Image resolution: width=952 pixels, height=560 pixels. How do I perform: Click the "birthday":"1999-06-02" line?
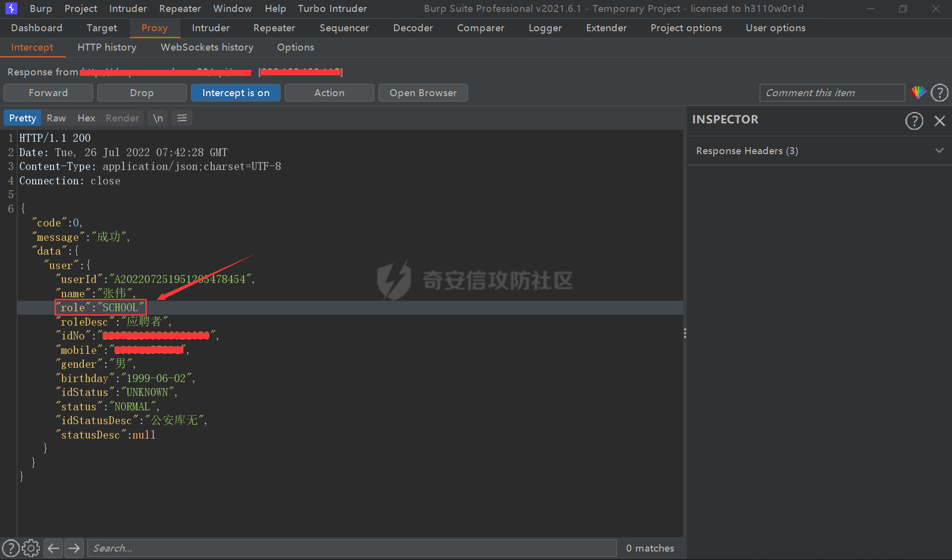[x=125, y=379]
